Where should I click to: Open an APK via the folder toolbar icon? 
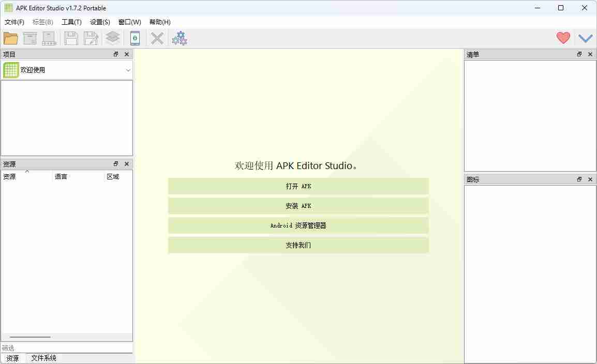coord(10,38)
